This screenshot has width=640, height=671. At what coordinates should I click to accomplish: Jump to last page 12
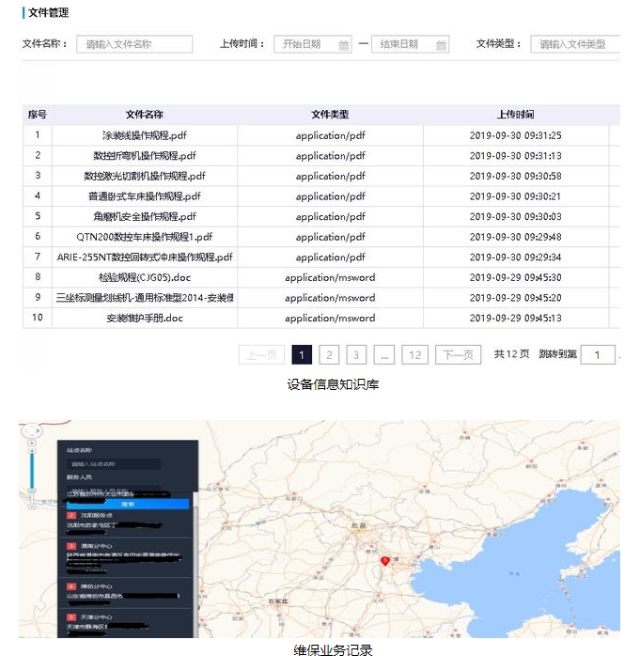coord(415,355)
